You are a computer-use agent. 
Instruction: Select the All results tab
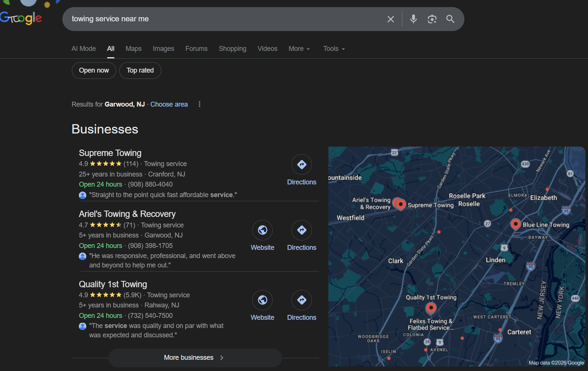pos(111,49)
